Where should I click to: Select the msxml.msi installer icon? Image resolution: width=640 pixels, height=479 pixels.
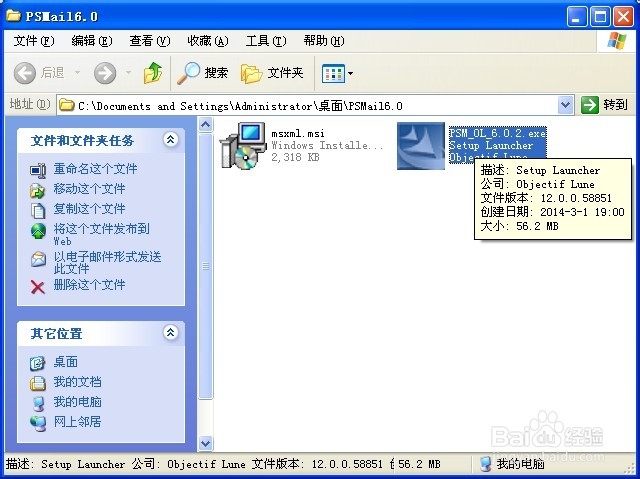(x=242, y=146)
